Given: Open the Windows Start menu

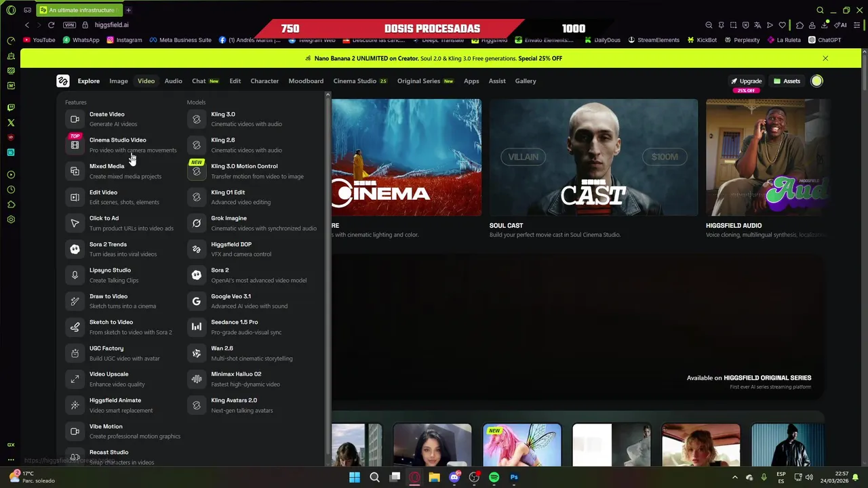Looking at the screenshot, I should pos(355,477).
